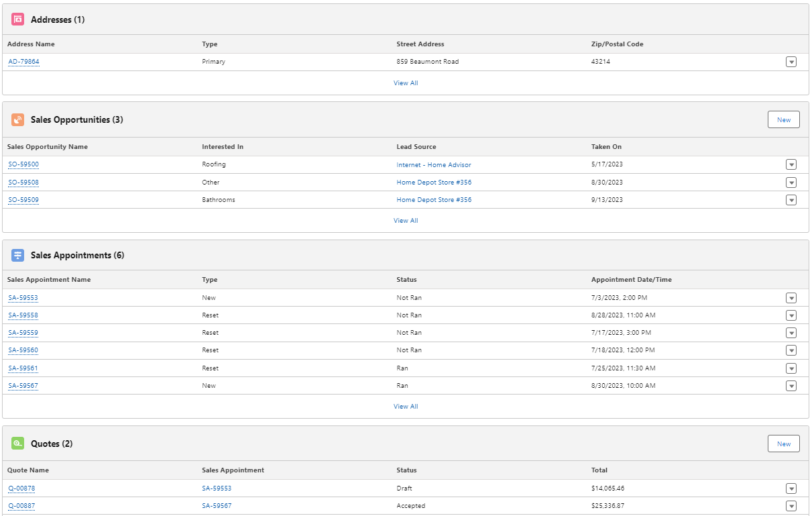Image resolution: width=812 pixels, height=516 pixels.
Task: Open quote Q-00878
Action: pyautogui.click(x=21, y=488)
